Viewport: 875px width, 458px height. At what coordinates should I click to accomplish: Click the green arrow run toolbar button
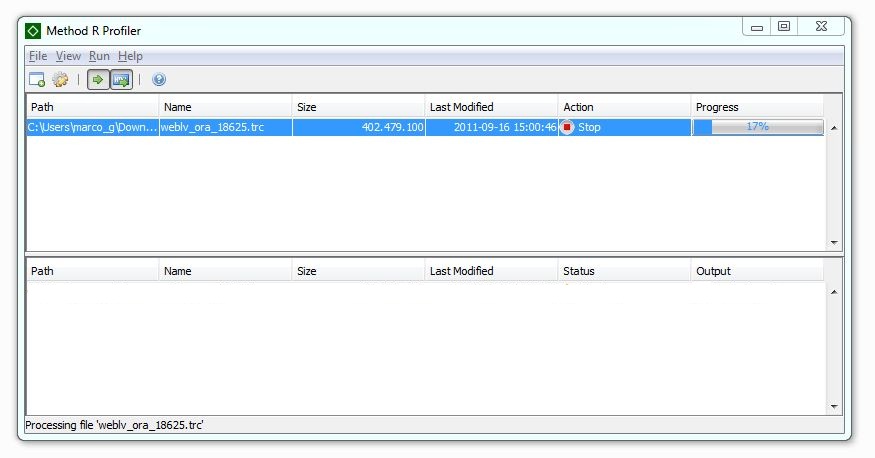[x=98, y=80]
